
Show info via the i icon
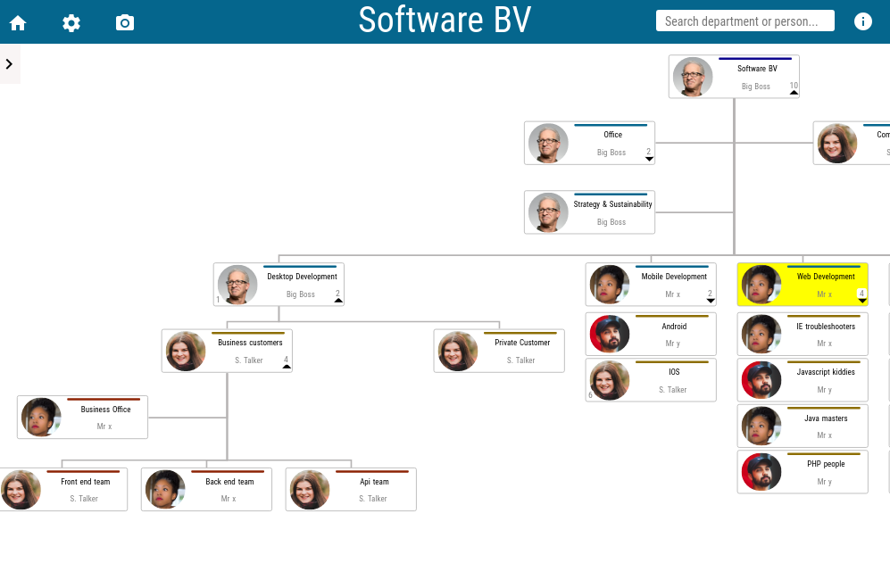coord(862,21)
